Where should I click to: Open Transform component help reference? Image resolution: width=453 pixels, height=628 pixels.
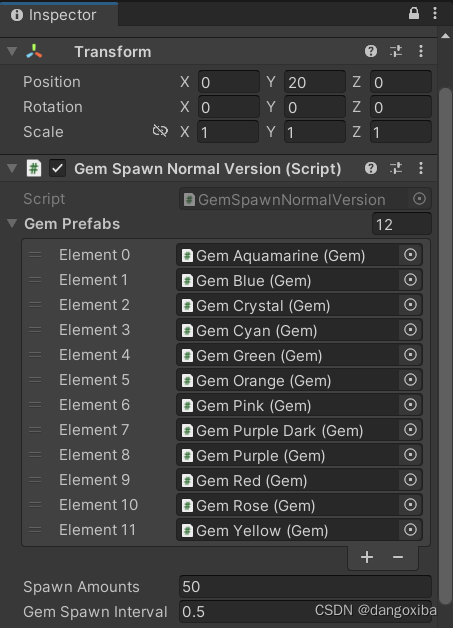[x=371, y=51]
